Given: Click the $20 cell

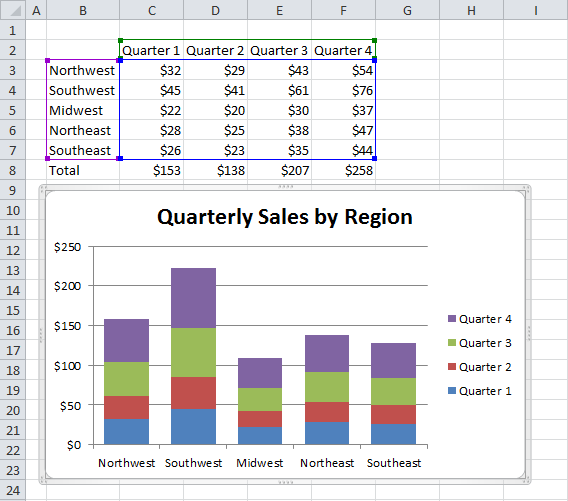Looking at the screenshot, I should (x=216, y=110).
